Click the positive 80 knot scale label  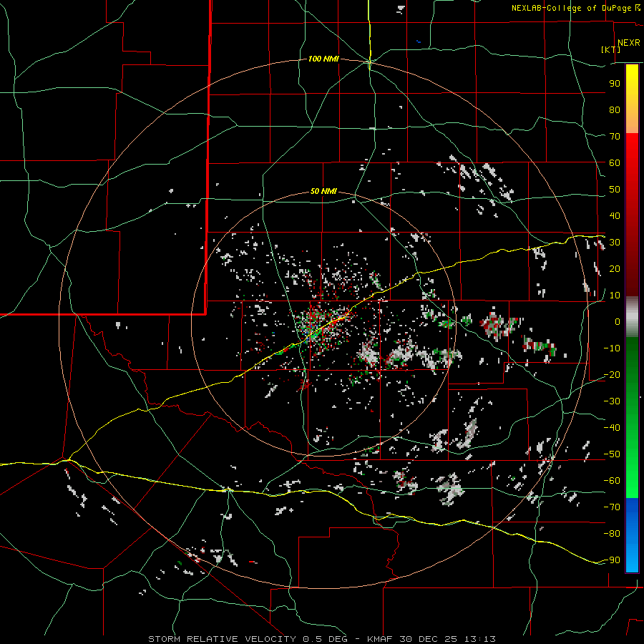click(x=615, y=109)
